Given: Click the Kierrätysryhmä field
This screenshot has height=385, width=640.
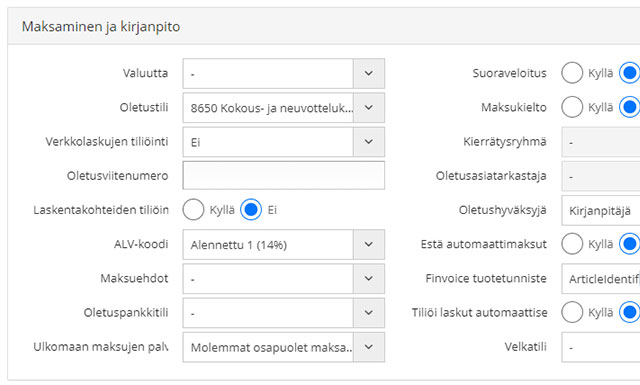Looking at the screenshot, I should pyautogui.click(x=601, y=142).
